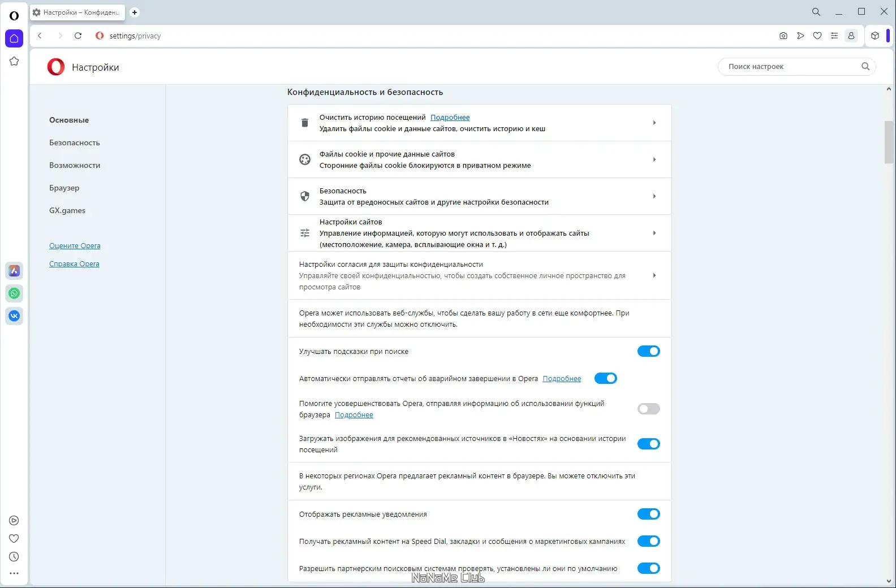Viewport: 896px width, 588px height.
Task: Select Возможности in settings sidebar
Action: 75,165
